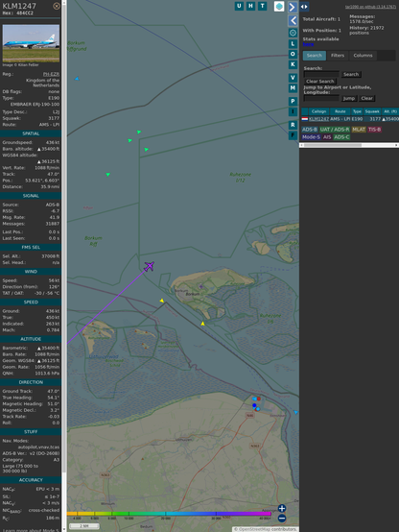Image resolution: width=399 pixels, height=532 pixels.
Task: Toggle the L labels button
Action: point(293,44)
